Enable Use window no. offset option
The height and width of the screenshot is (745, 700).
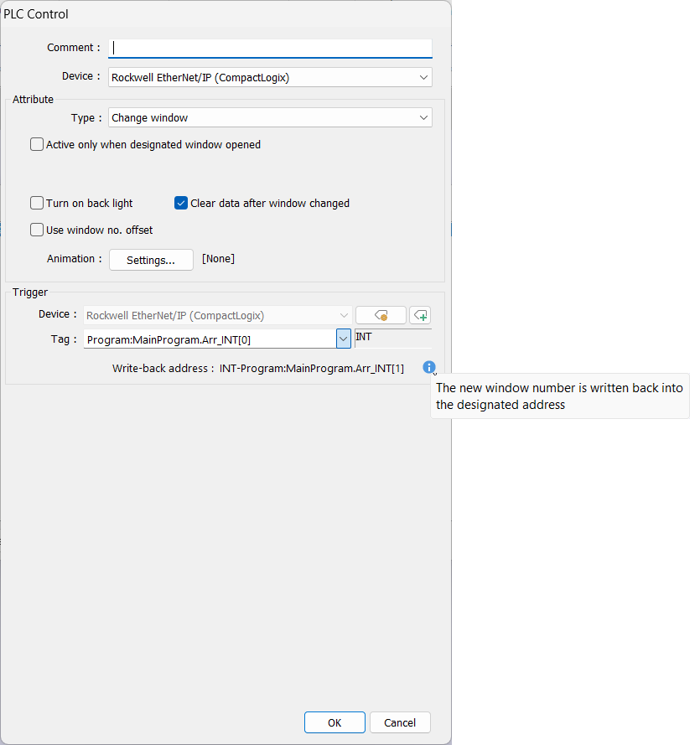tap(37, 230)
